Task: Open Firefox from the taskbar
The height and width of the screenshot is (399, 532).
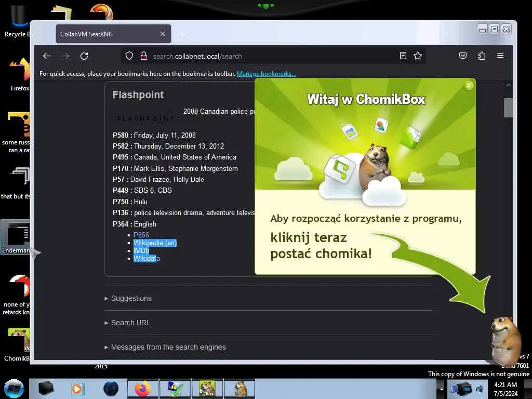Action: point(143,389)
